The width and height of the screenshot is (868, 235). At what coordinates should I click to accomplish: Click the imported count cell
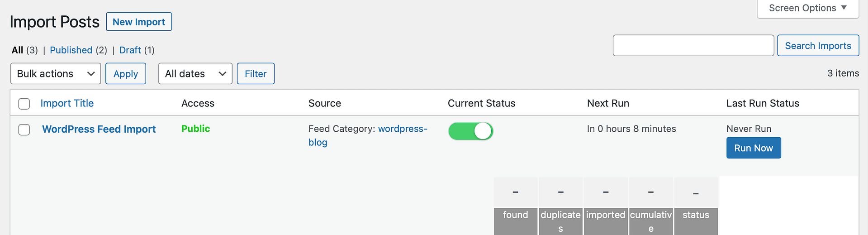[606, 192]
